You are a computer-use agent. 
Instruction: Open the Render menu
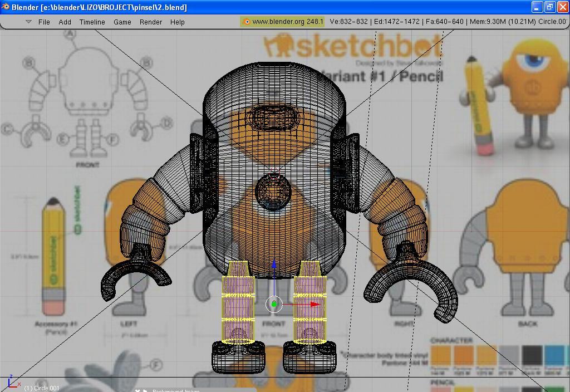tap(150, 22)
